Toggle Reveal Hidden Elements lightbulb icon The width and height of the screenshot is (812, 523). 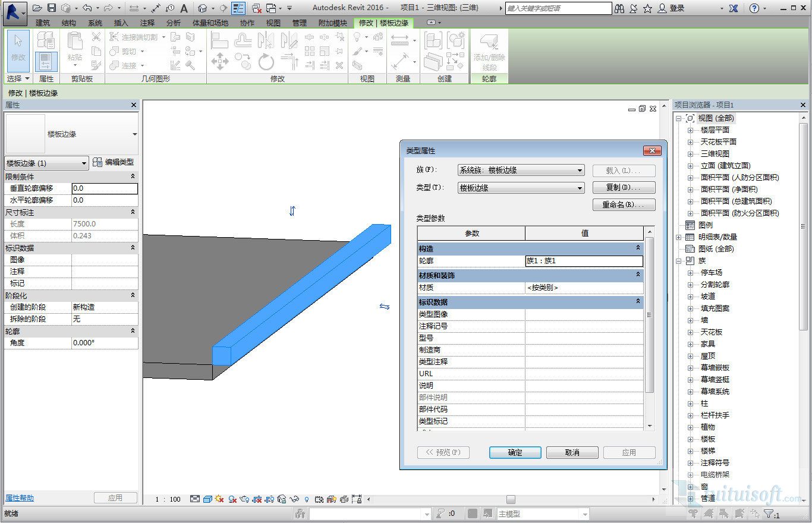coord(307,499)
